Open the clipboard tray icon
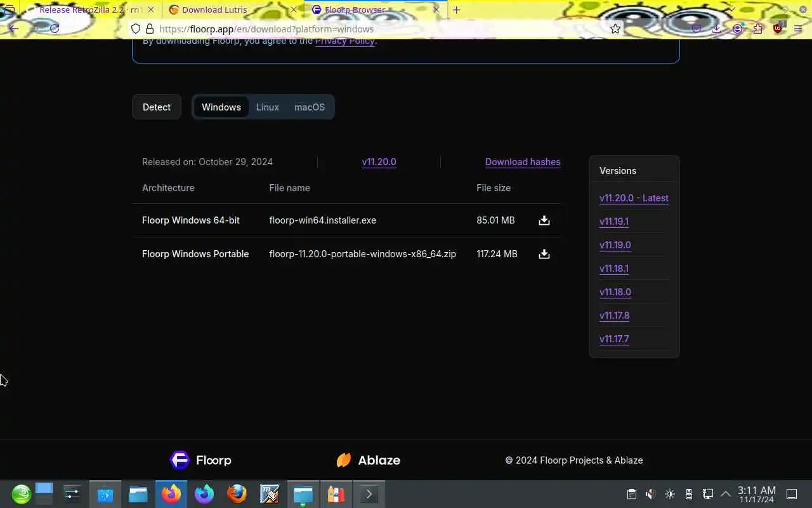 click(631, 494)
